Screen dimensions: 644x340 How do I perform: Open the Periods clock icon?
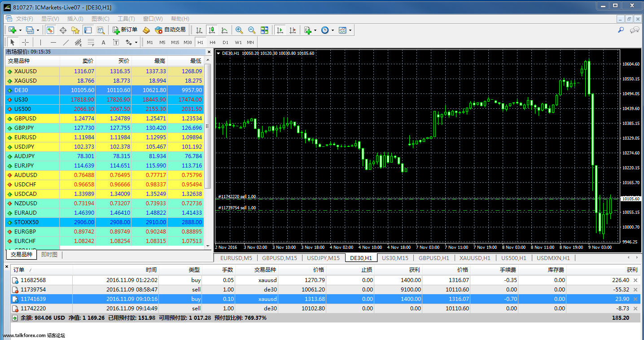tap(325, 30)
